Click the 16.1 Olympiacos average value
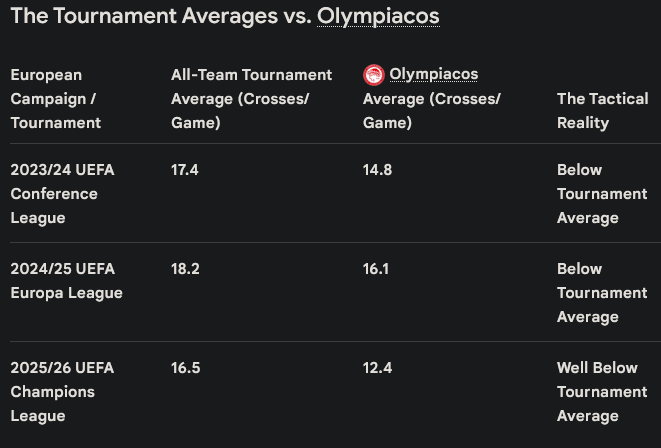The height and width of the screenshot is (448, 661). point(376,269)
